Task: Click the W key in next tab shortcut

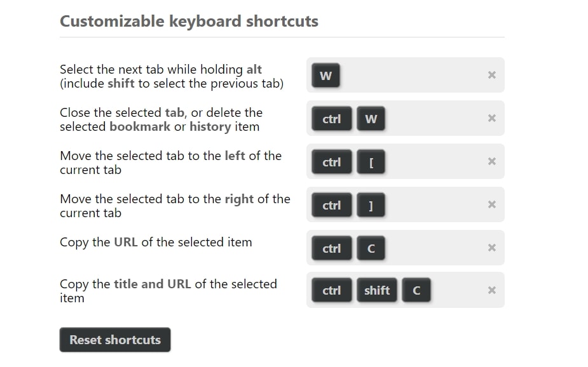Action: 325,76
